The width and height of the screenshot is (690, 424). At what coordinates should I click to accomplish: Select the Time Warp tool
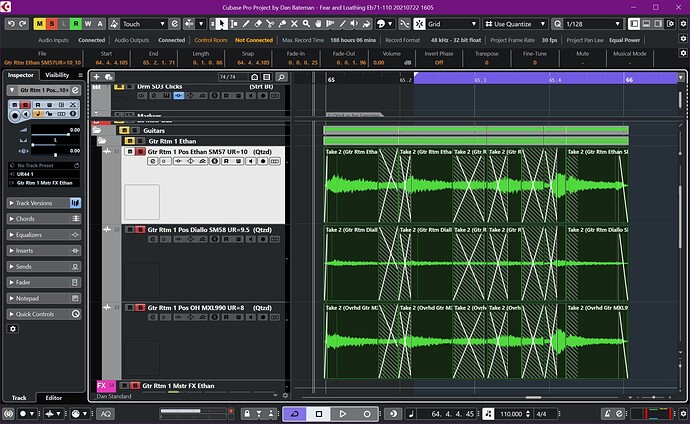point(330,24)
